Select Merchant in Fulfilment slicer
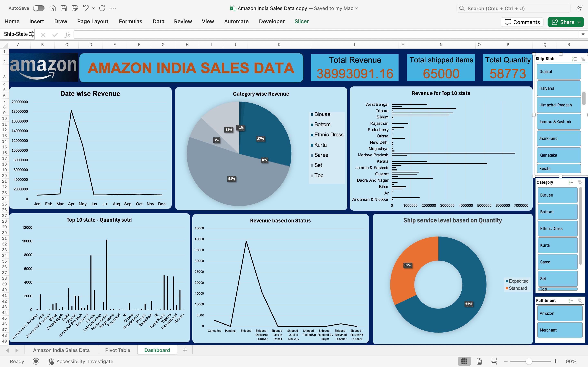The height and width of the screenshot is (367, 588). pyautogui.click(x=560, y=330)
